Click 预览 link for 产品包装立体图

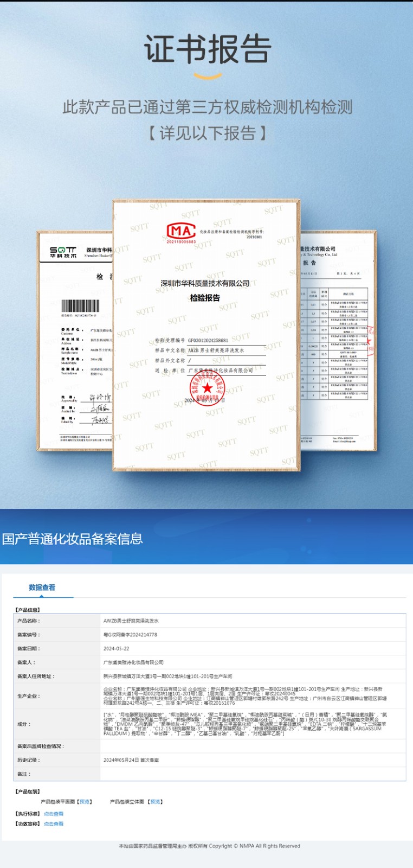(156, 802)
